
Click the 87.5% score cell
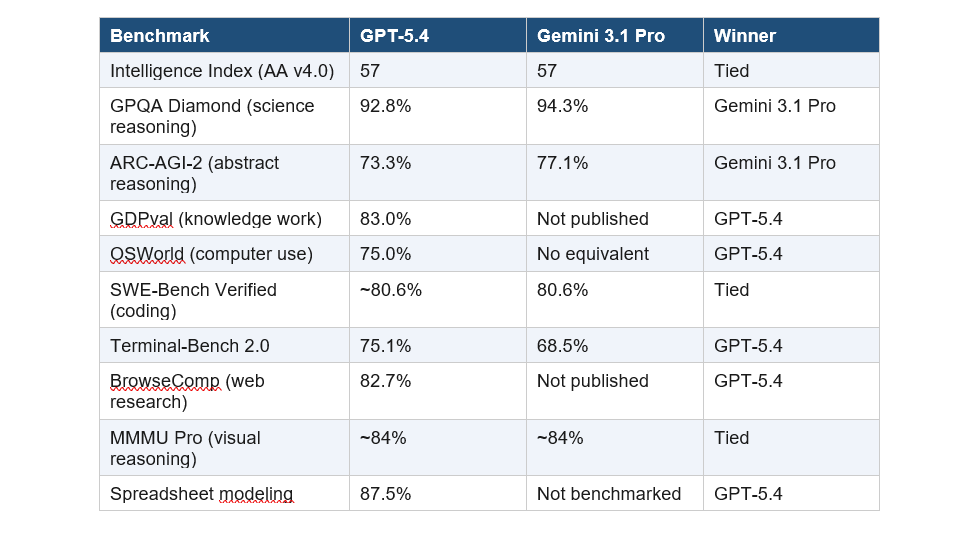tap(385, 494)
